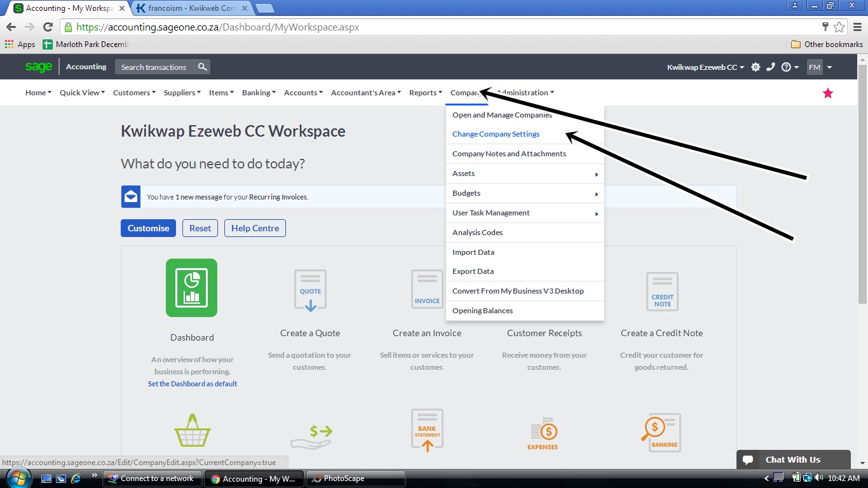
Task: Expand the Assets submenu
Action: 525,173
